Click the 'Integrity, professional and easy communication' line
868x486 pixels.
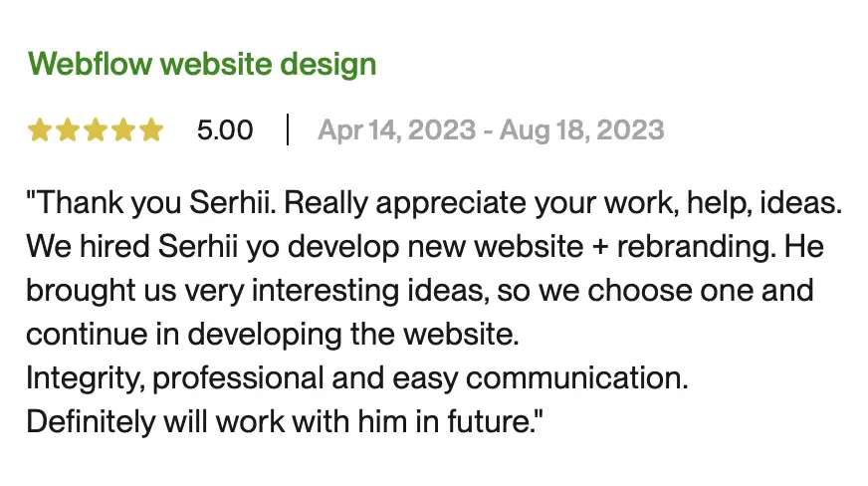(x=357, y=378)
